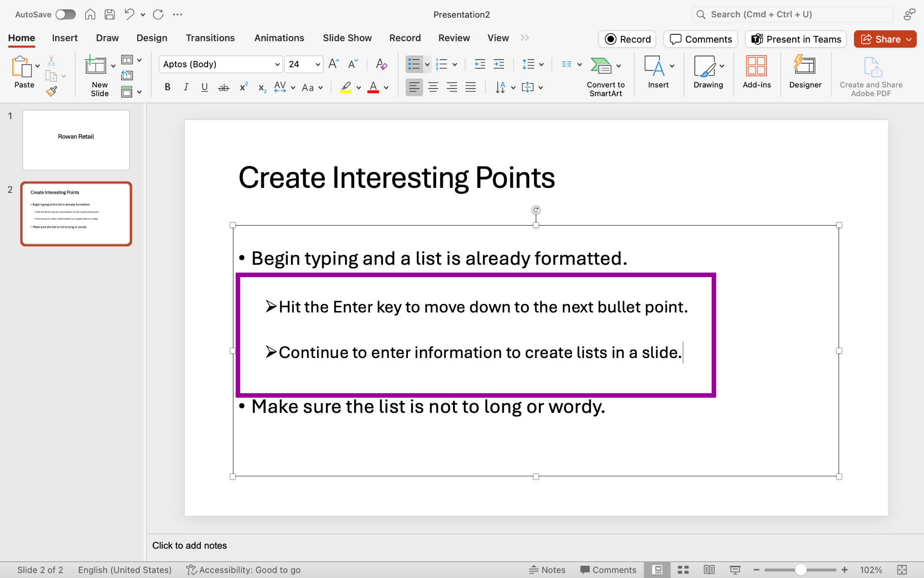Toggle Bullets list button
The height and width of the screenshot is (578, 924).
pos(414,64)
